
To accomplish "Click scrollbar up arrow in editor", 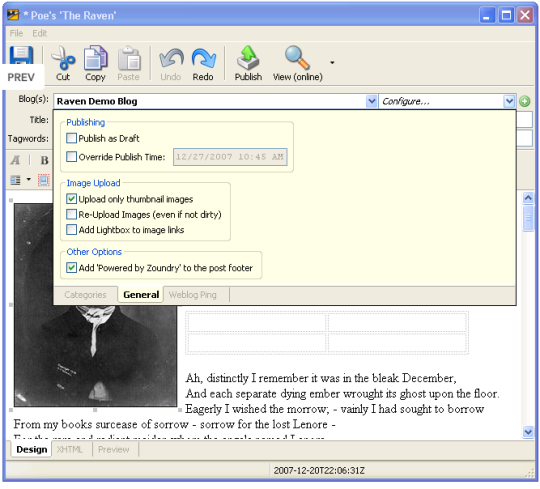I will pyautogui.click(x=528, y=198).
